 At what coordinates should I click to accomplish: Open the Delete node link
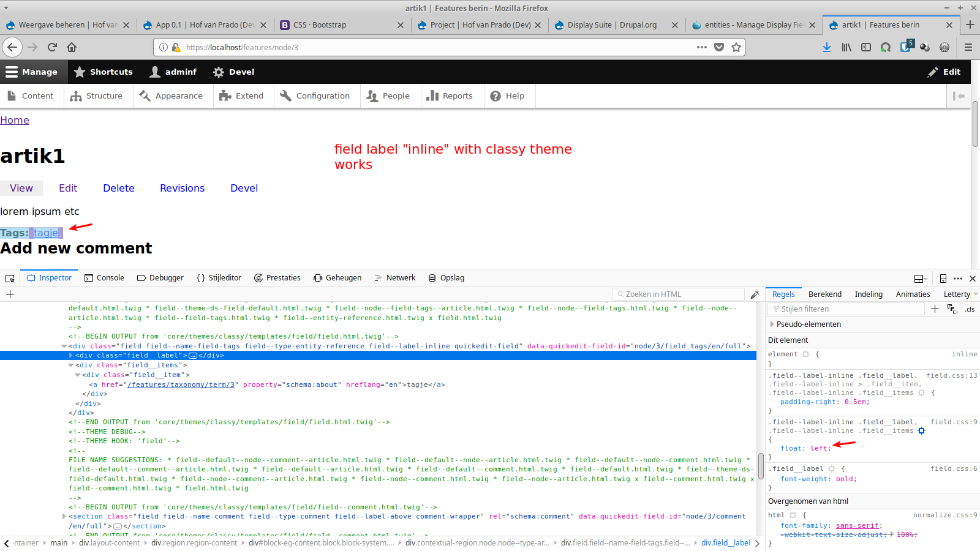click(119, 189)
